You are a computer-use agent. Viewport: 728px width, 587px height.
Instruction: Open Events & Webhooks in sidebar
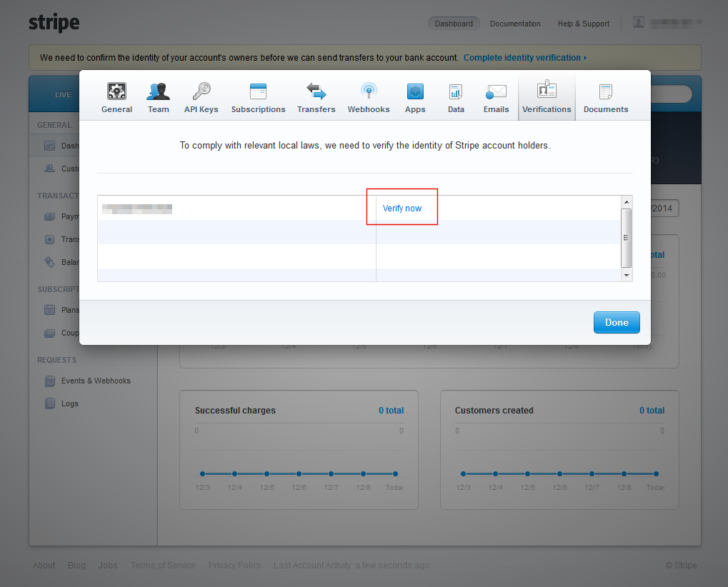[96, 381]
